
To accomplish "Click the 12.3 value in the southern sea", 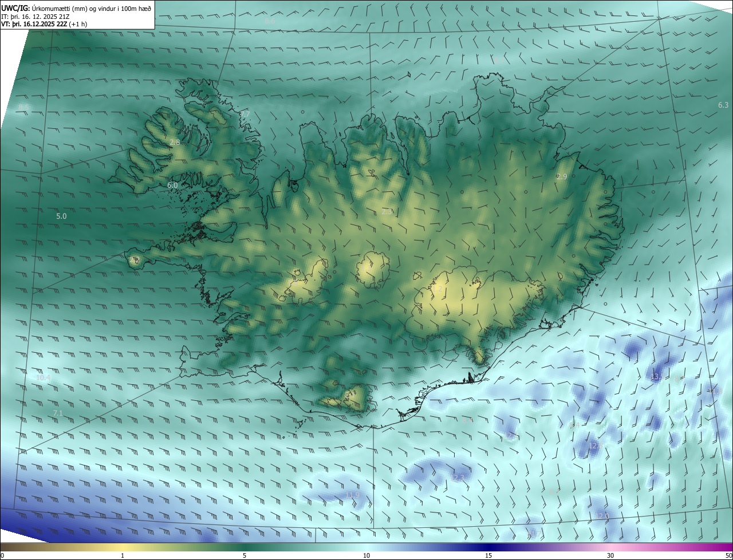I will coord(458,478).
